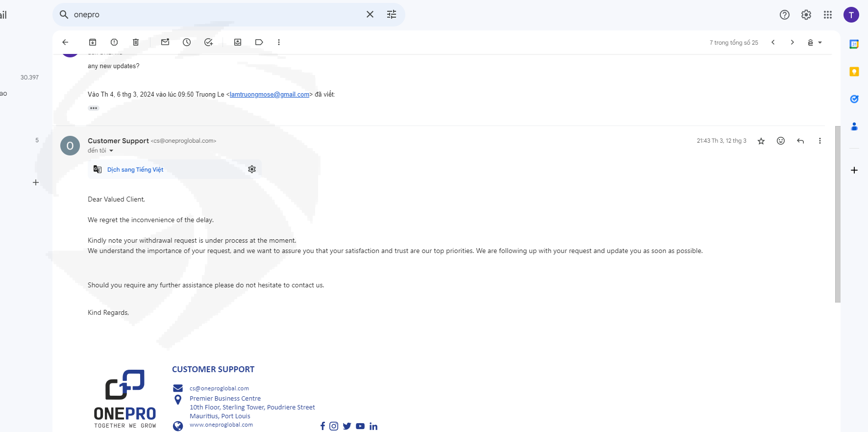Open the www.oneproglobal.com website link
This screenshot has width=868, height=432.
(x=221, y=425)
